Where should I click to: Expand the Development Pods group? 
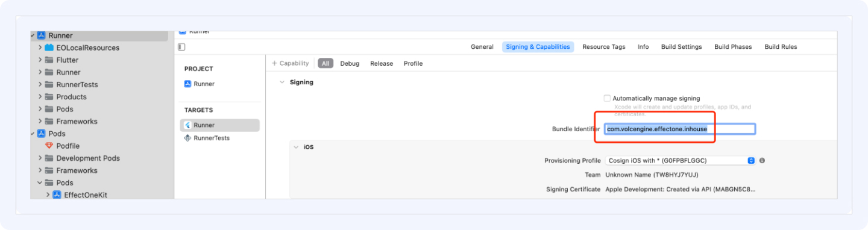coord(40,158)
